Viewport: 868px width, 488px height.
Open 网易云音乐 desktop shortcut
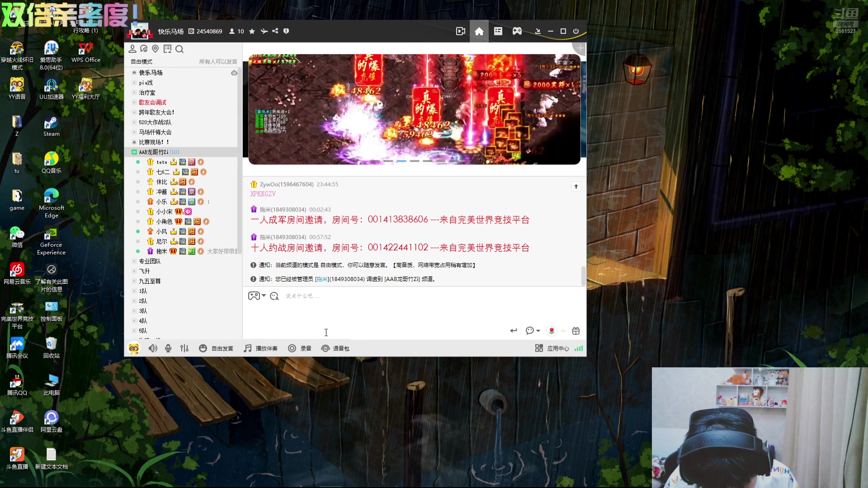(x=17, y=273)
